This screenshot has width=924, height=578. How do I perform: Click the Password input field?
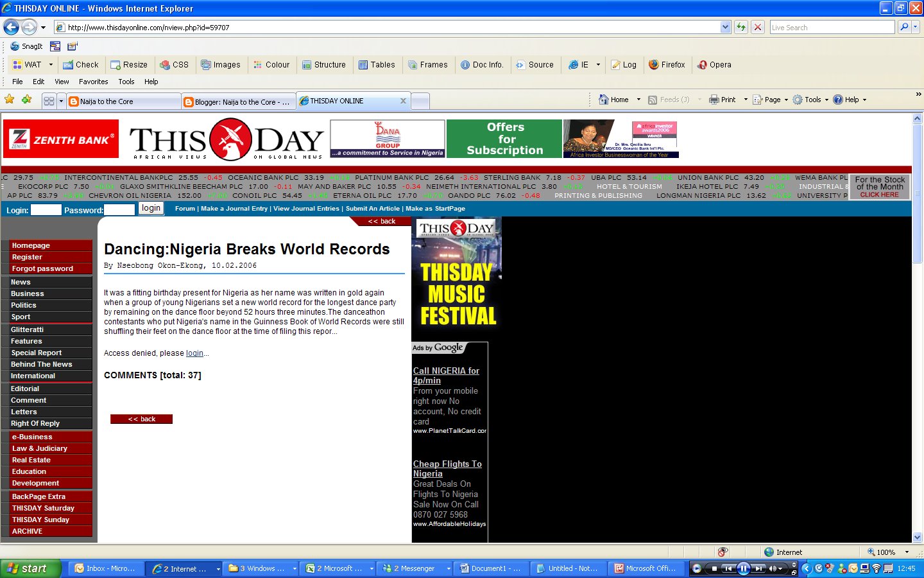tap(119, 209)
